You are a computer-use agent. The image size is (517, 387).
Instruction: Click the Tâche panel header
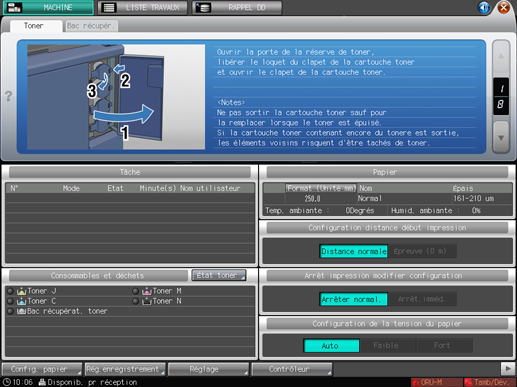point(130,172)
